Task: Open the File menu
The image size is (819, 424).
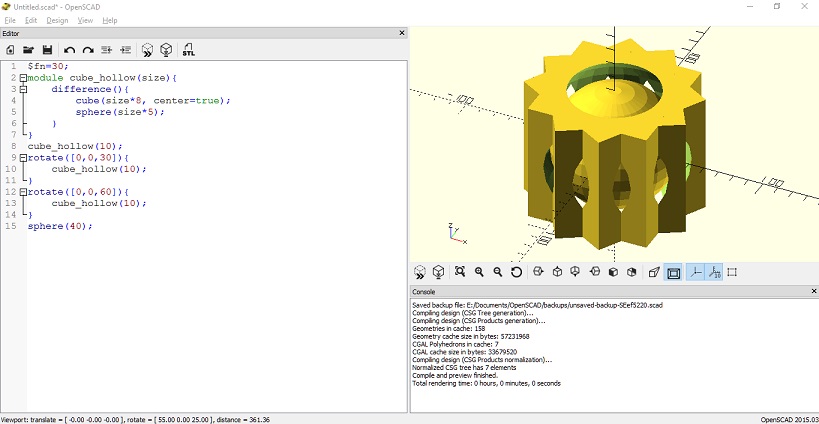Action: click(x=10, y=20)
